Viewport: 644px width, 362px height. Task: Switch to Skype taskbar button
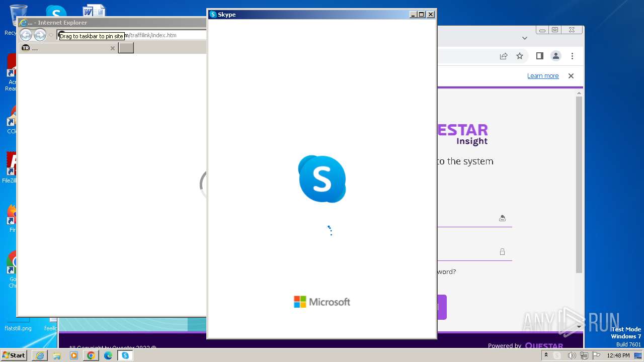coord(125,355)
